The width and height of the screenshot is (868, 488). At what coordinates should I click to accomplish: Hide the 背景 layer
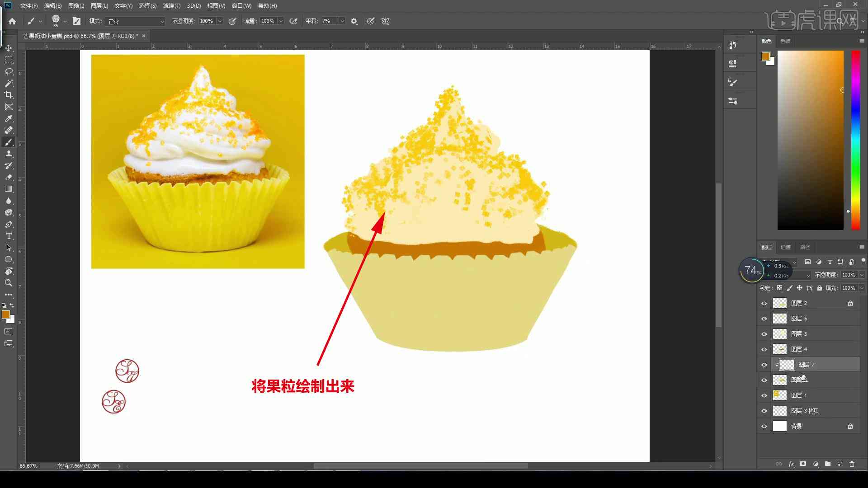764,426
